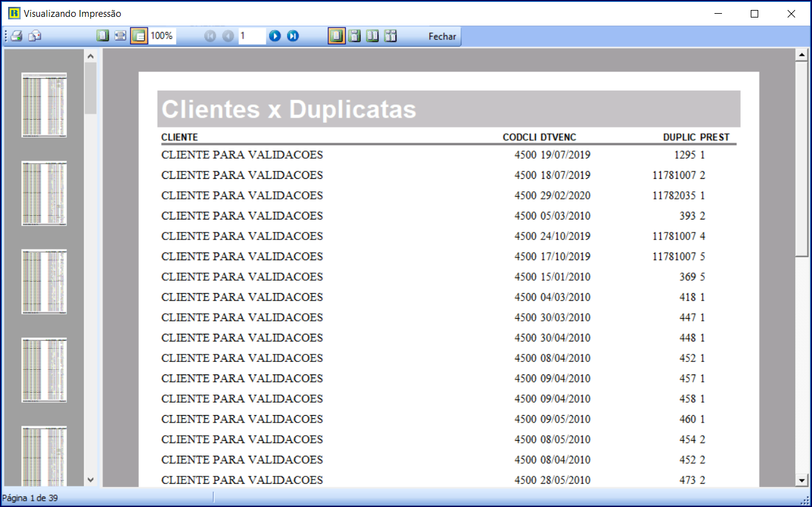Click duplicate number 460
812x507 pixels.
688,419
